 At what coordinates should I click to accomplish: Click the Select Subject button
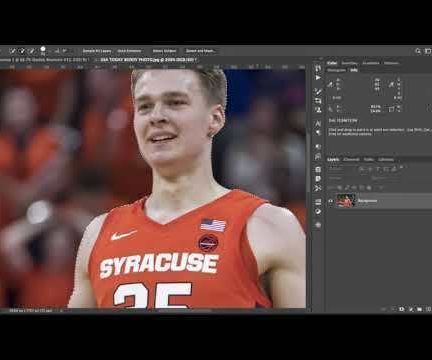pyautogui.click(x=164, y=51)
